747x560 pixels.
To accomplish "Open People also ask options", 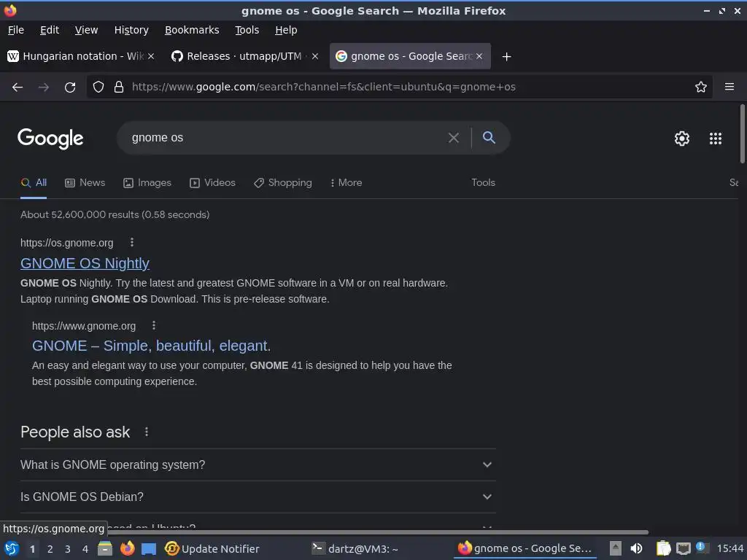I will coord(146,432).
